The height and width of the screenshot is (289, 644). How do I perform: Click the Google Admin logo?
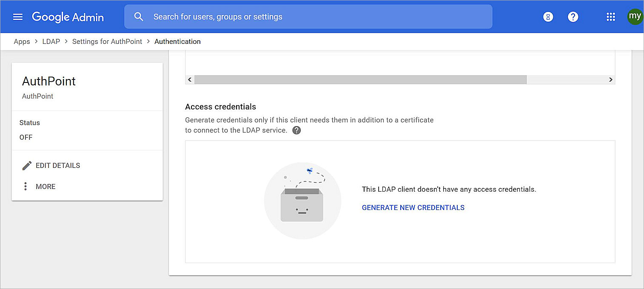point(68,17)
